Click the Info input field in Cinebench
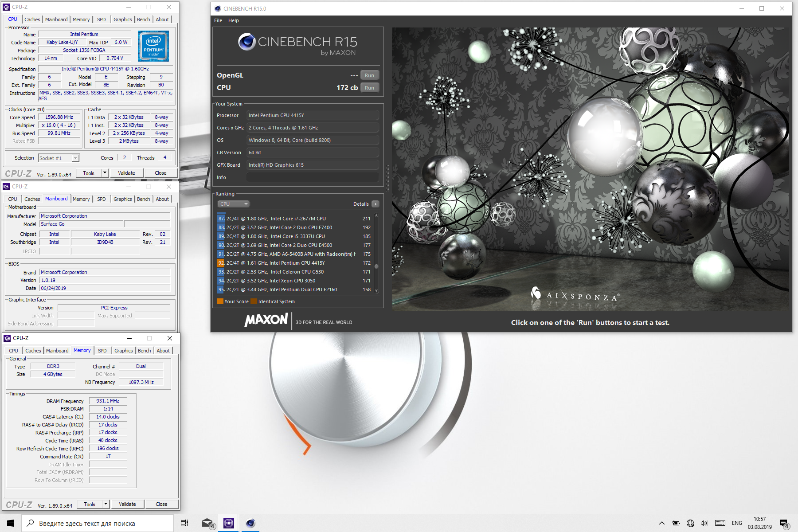Viewport: 798px width, 532px height. pos(313,177)
